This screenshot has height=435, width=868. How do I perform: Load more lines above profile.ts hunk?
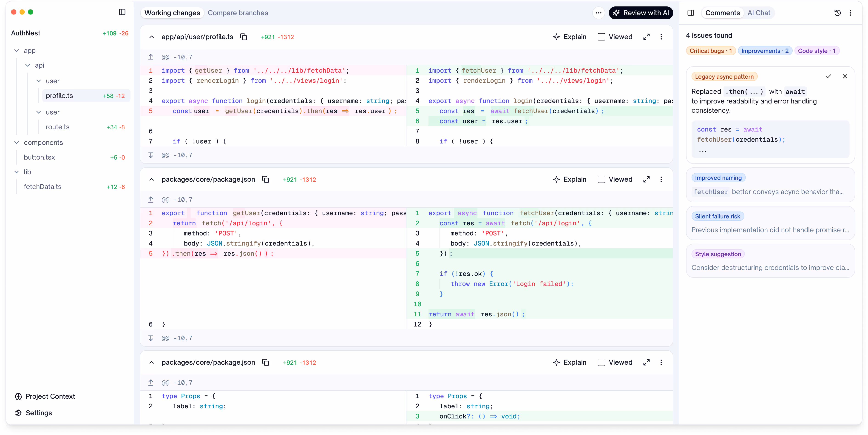(x=151, y=57)
